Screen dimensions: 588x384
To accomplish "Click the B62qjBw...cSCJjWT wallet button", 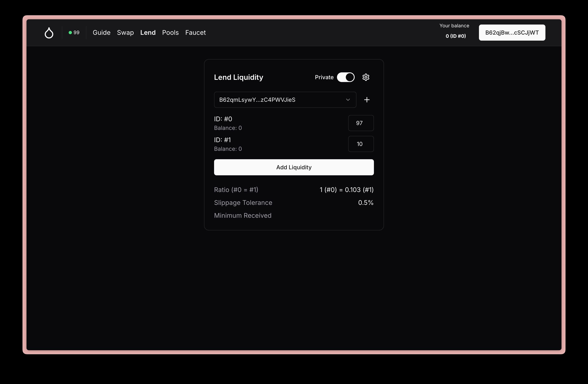I will [x=512, y=33].
